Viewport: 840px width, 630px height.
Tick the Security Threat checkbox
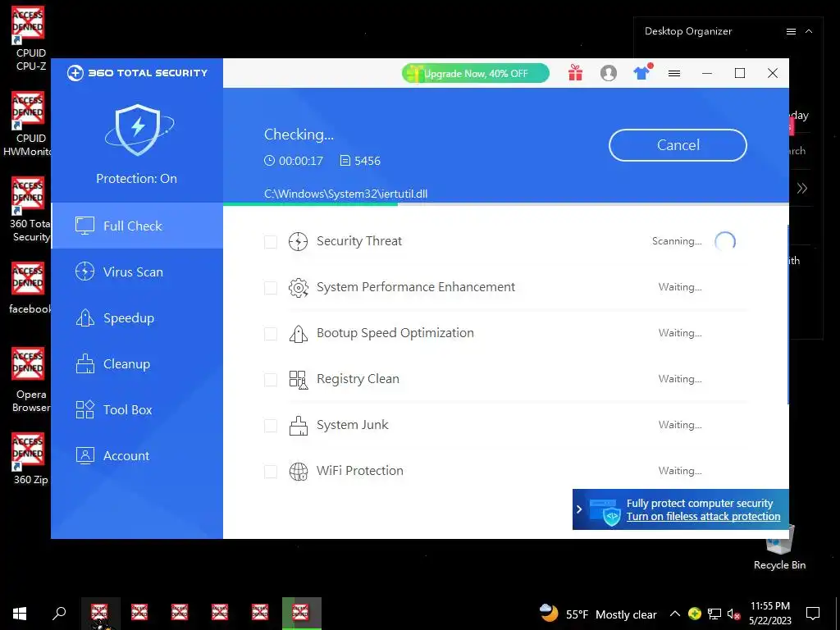pos(271,242)
